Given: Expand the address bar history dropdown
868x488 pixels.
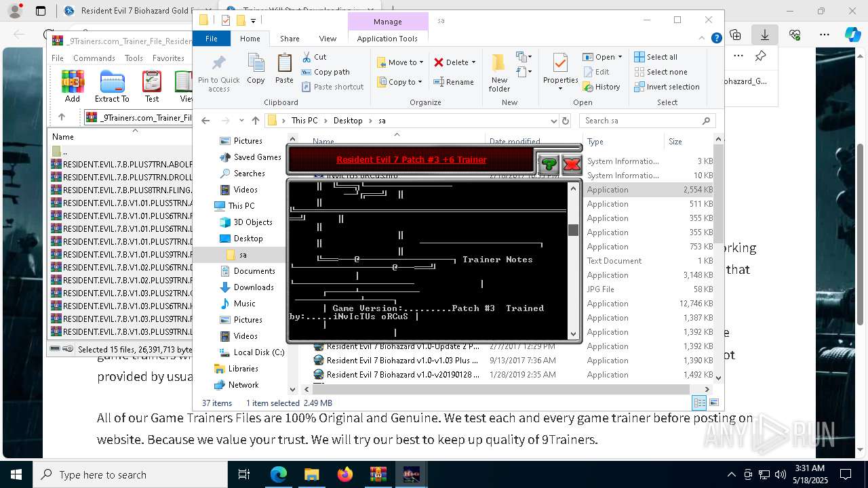Looking at the screenshot, I should pos(554,121).
